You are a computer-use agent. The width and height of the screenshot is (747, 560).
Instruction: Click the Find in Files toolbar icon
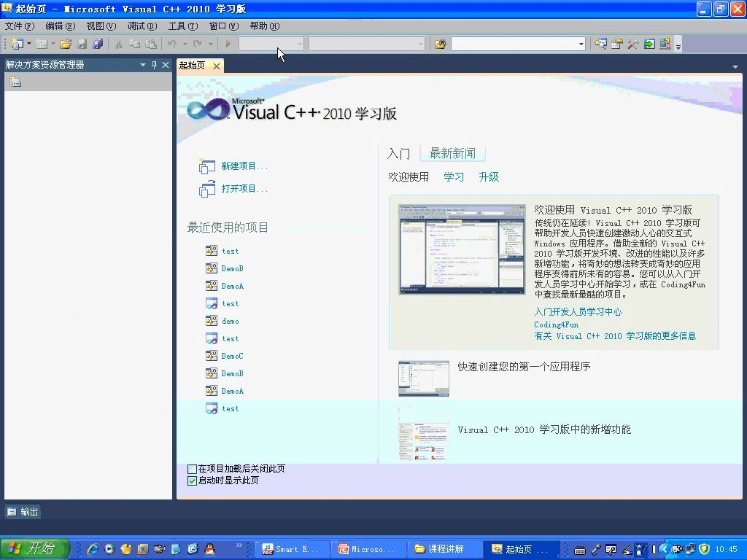pos(440,44)
